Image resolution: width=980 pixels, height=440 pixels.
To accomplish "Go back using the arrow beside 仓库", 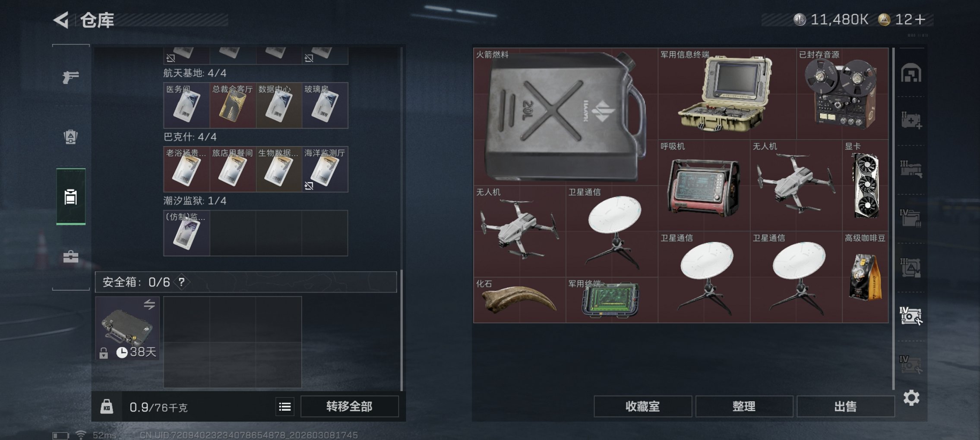I will [61, 20].
